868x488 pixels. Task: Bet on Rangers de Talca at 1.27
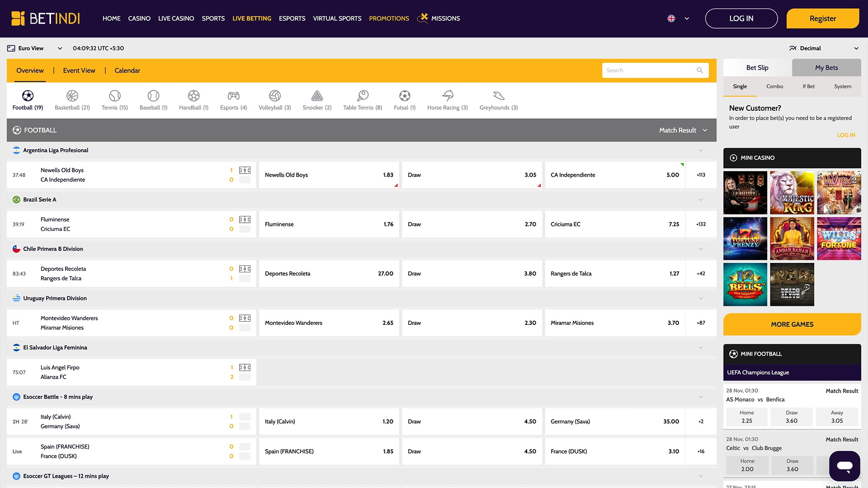coord(615,273)
